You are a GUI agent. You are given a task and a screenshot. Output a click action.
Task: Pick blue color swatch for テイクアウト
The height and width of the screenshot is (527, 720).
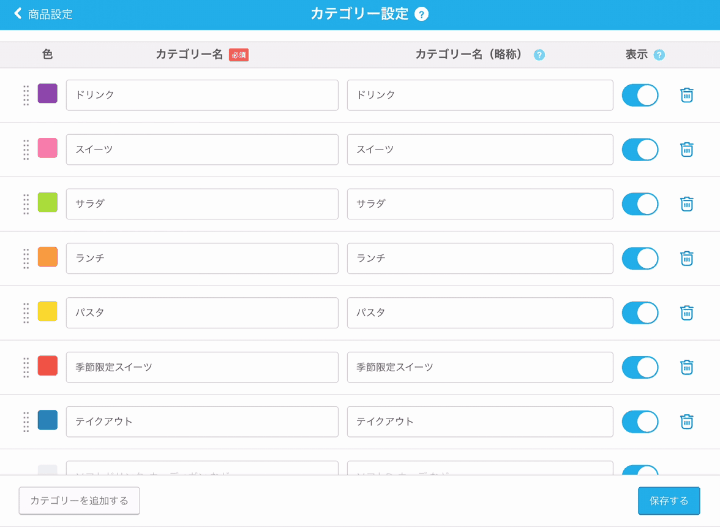click(x=48, y=420)
